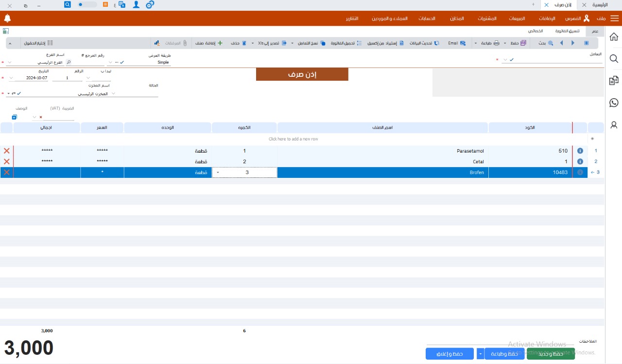The image size is (622, 364).
Task: Click حفظ وجديد save and new button
Action: 551,354
